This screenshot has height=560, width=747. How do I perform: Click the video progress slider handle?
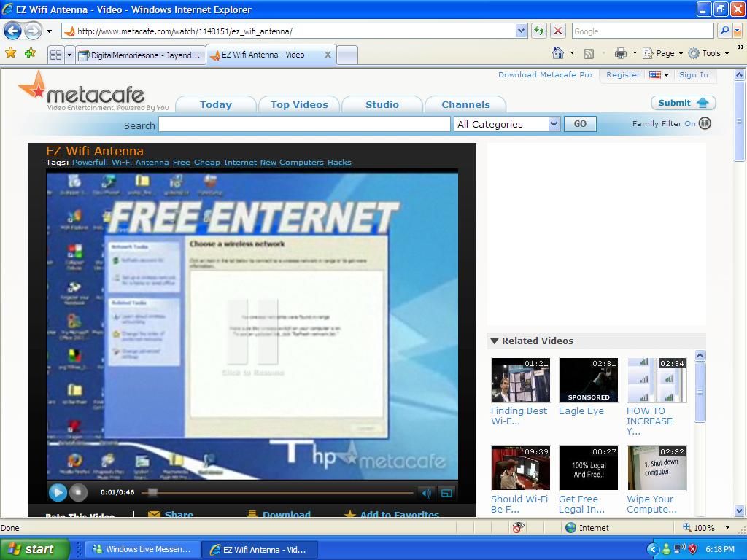point(152,492)
